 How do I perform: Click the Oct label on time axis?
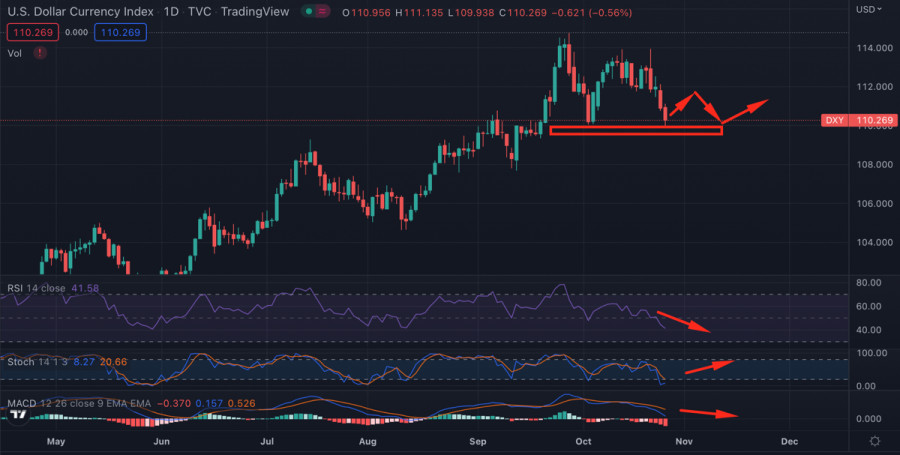pyautogui.click(x=583, y=442)
